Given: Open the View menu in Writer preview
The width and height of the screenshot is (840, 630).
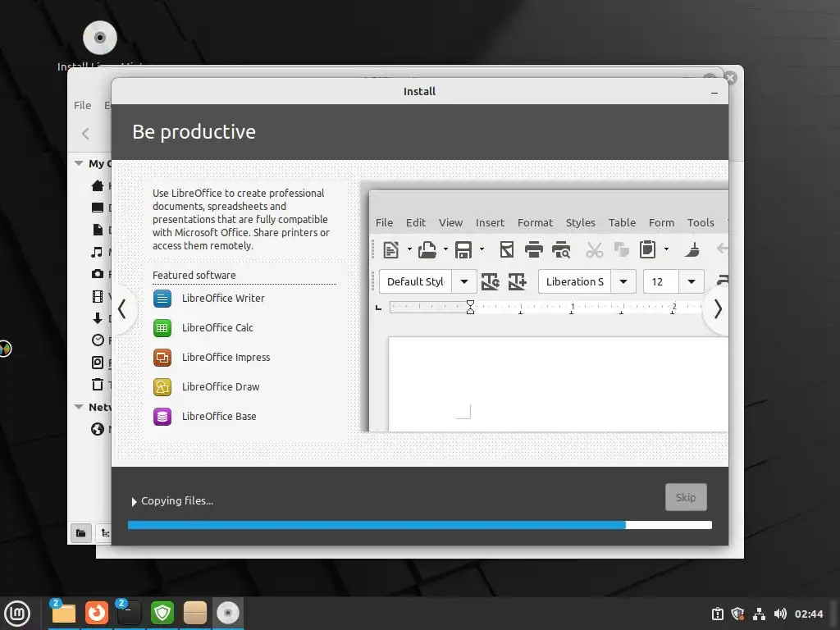Looking at the screenshot, I should 450,222.
